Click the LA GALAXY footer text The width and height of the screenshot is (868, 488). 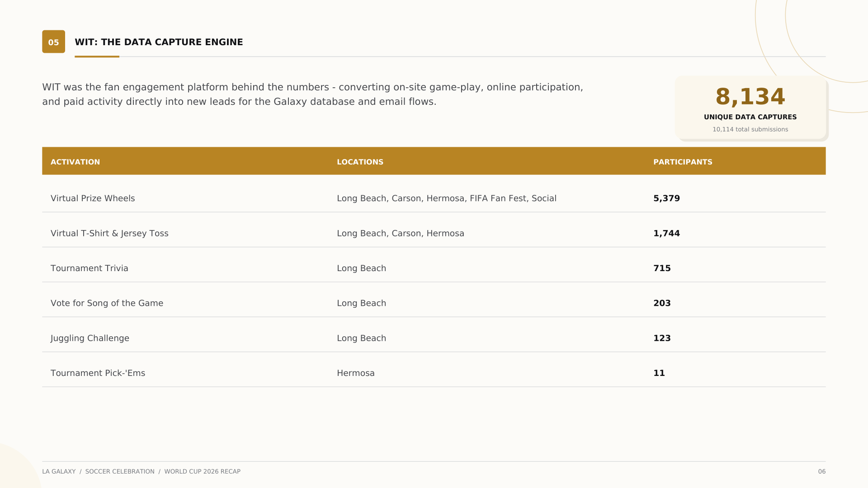tap(59, 471)
